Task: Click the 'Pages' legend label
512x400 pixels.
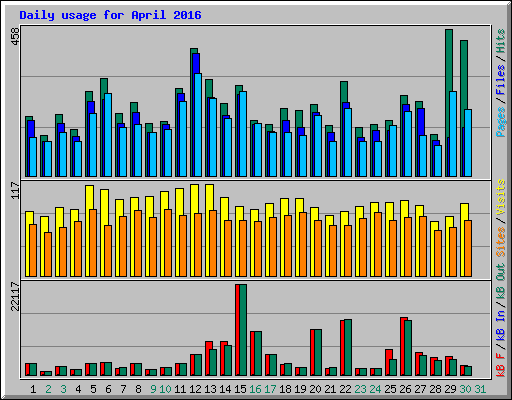Action: tap(501, 122)
